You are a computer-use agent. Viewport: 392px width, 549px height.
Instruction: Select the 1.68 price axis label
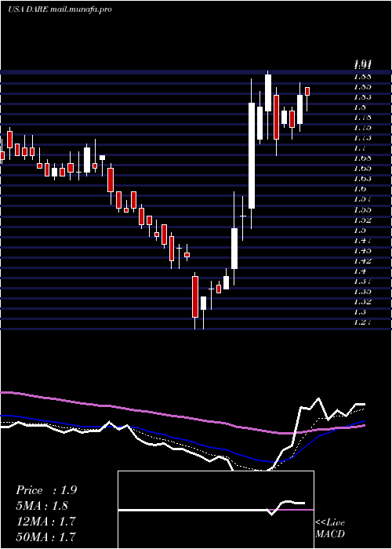tap(362, 158)
